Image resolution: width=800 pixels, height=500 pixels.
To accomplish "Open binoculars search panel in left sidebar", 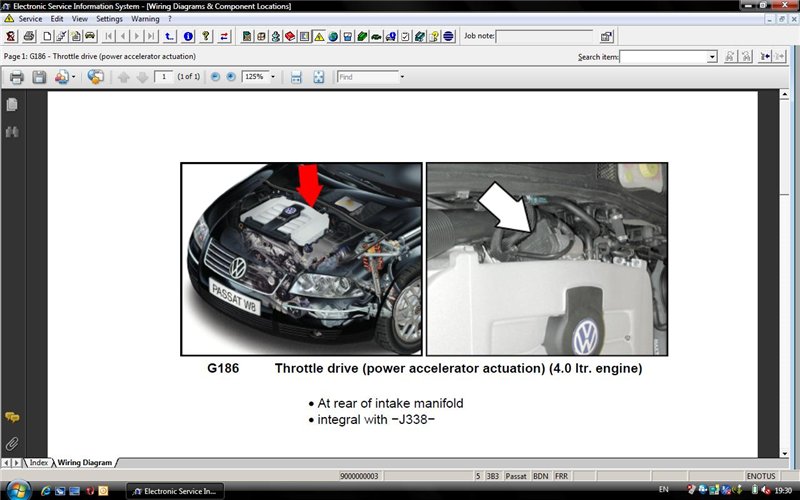I will pyautogui.click(x=12, y=132).
